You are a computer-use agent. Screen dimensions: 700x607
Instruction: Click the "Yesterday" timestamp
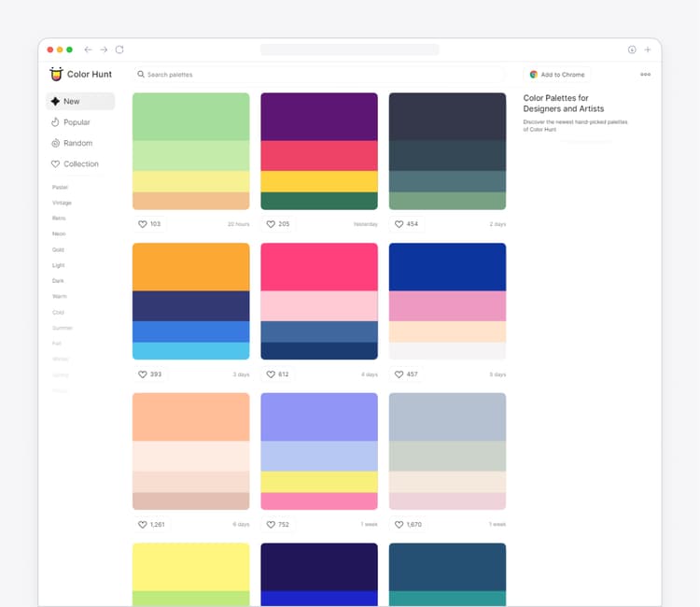(366, 224)
